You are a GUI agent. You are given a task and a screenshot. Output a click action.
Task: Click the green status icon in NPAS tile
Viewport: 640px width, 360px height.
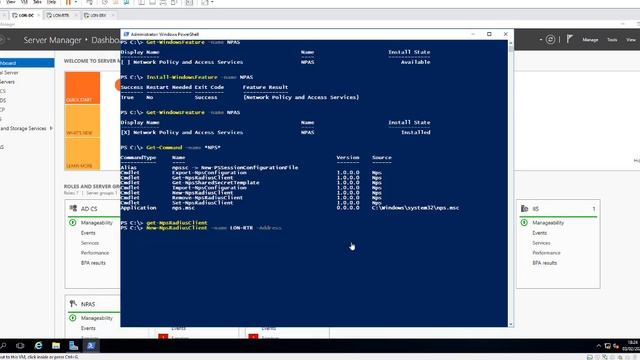73,318
